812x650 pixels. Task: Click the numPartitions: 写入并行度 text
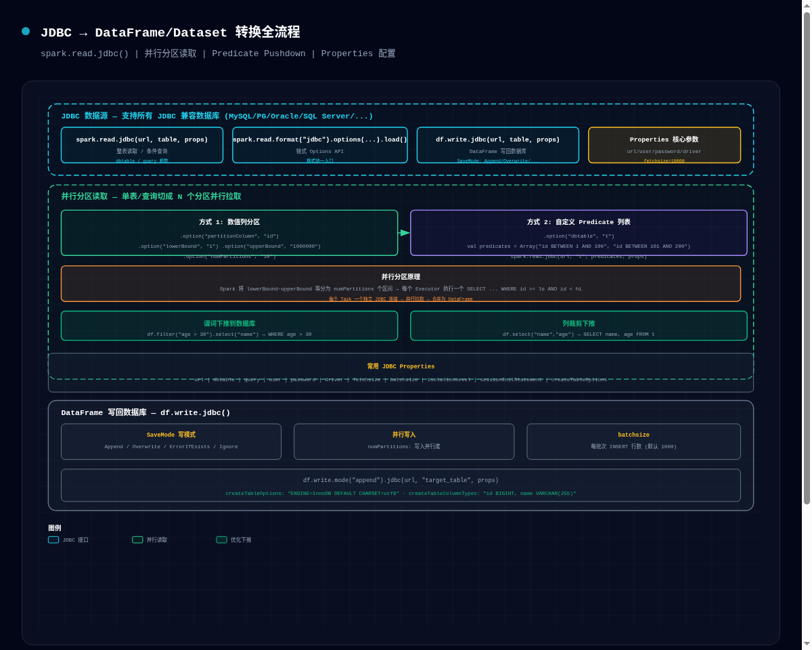(404, 447)
